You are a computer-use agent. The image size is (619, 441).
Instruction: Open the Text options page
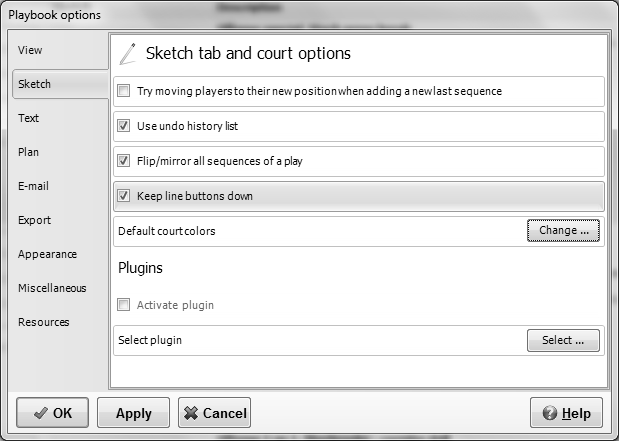coord(28,118)
